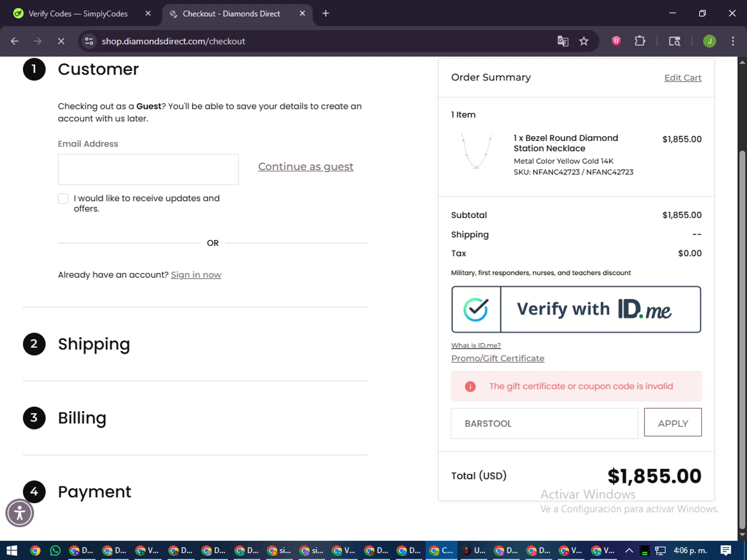The image size is (747, 560).
Task: Click the ID.me checkmark logo
Action: tap(476, 310)
